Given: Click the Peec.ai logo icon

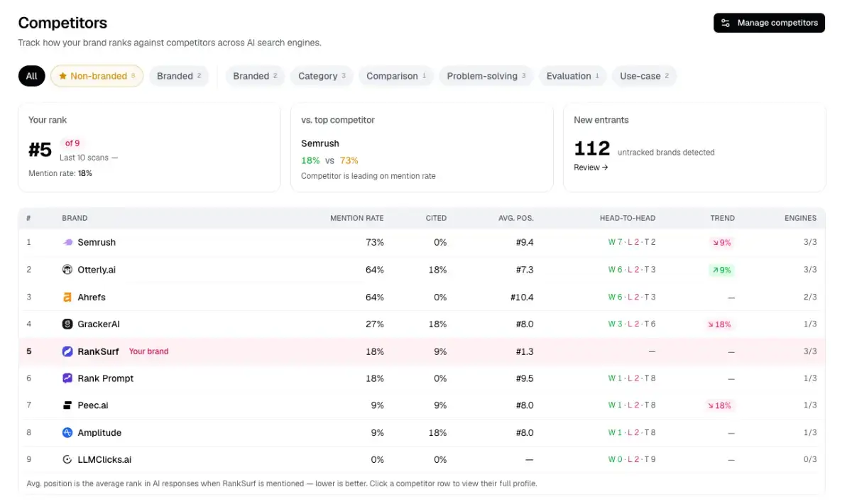Looking at the screenshot, I should (x=67, y=405).
